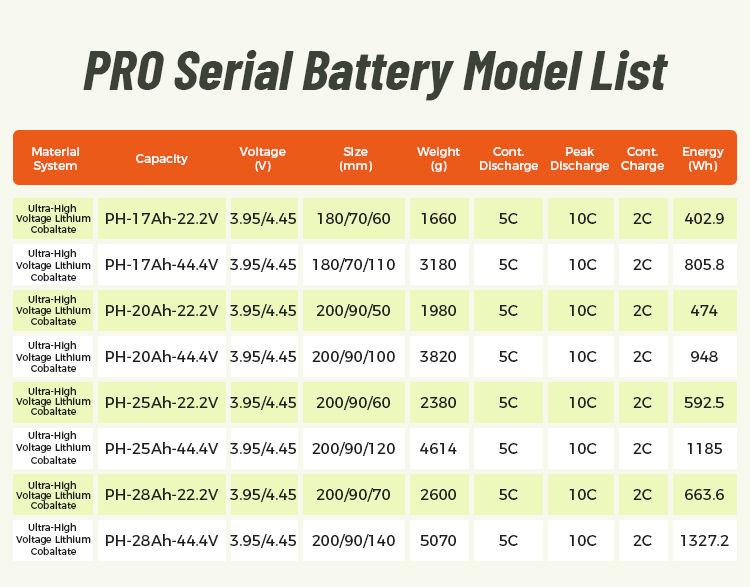Image resolution: width=750 pixels, height=587 pixels.
Task: Click the Capacity column header
Action: pos(161,158)
